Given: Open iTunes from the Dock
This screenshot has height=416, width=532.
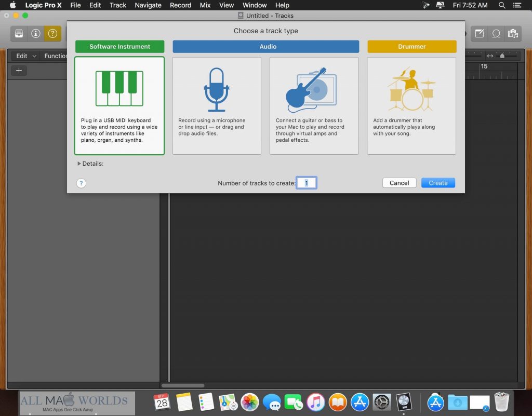Looking at the screenshot, I should pyautogui.click(x=315, y=402).
